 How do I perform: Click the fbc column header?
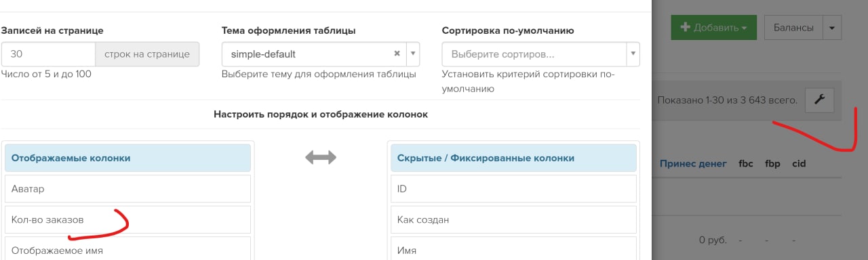point(746,163)
